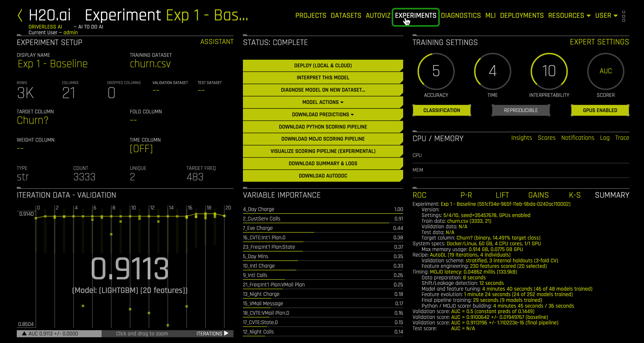The image size is (644, 343).
Task: Click the ITERATIONS play arrow
Action: click(x=226, y=333)
